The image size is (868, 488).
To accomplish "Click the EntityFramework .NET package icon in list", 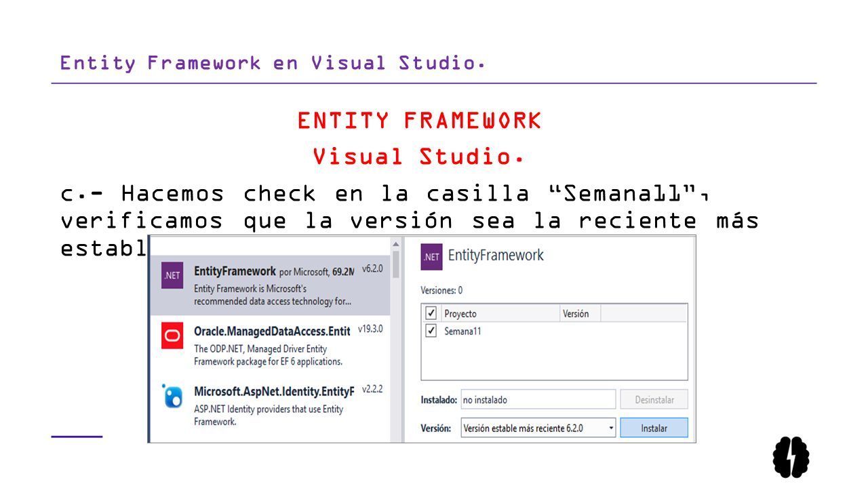I will click(172, 276).
